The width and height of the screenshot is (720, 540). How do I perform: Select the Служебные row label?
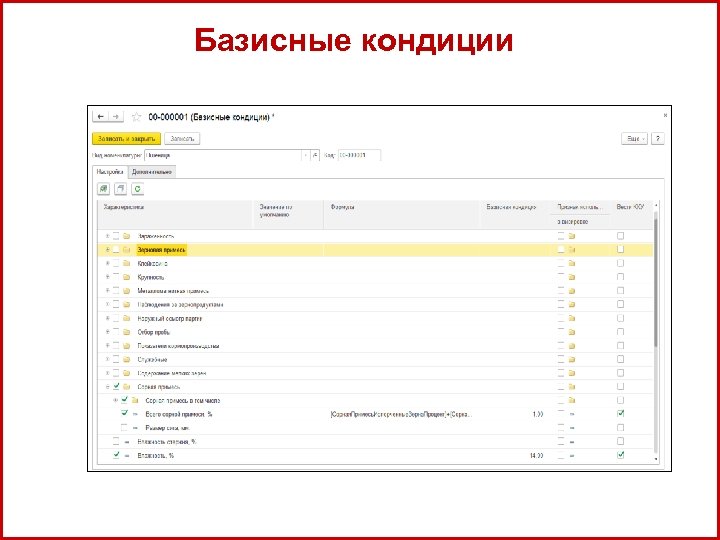[x=152, y=360]
